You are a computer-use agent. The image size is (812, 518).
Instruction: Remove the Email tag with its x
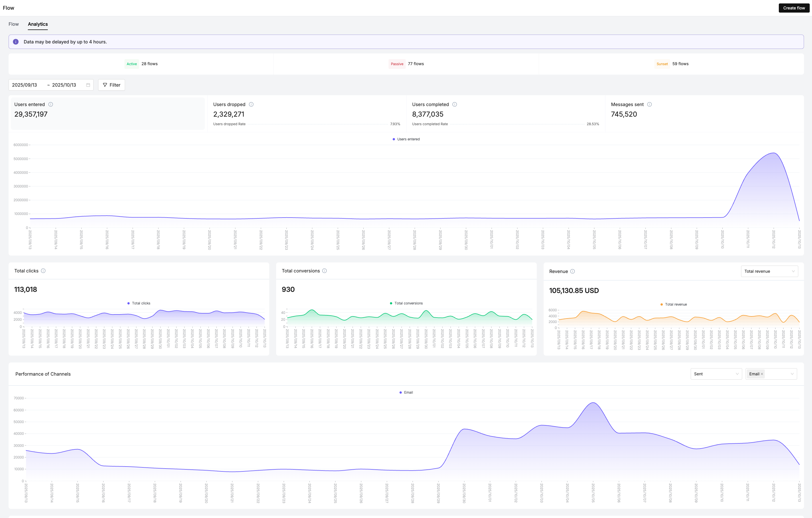point(762,374)
